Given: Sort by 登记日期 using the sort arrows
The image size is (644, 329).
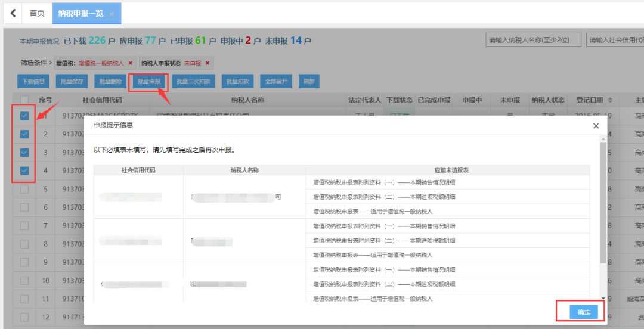Looking at the screenshot, I should (x=610, y=100).
